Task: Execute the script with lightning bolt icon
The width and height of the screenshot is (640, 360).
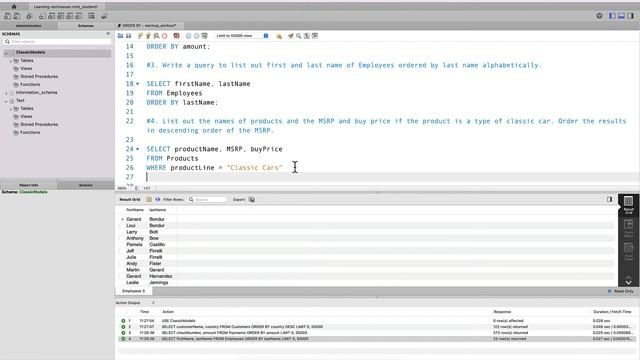Action: [x=140, y=36]
